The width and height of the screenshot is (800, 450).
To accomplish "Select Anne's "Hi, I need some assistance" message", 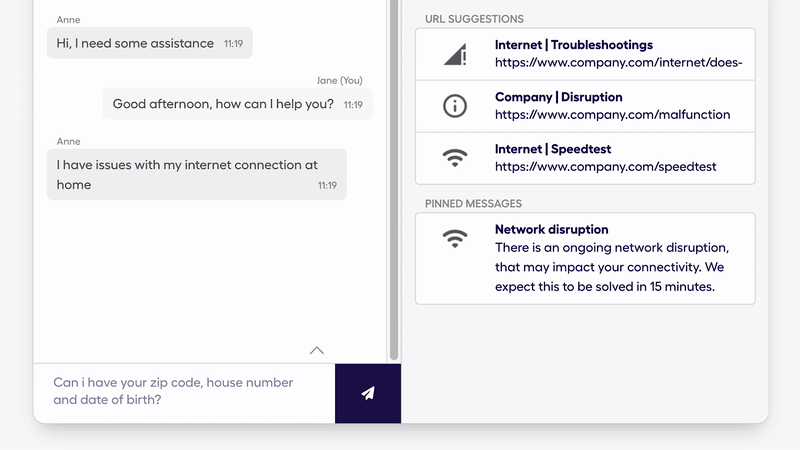I will tap(149, 43).
